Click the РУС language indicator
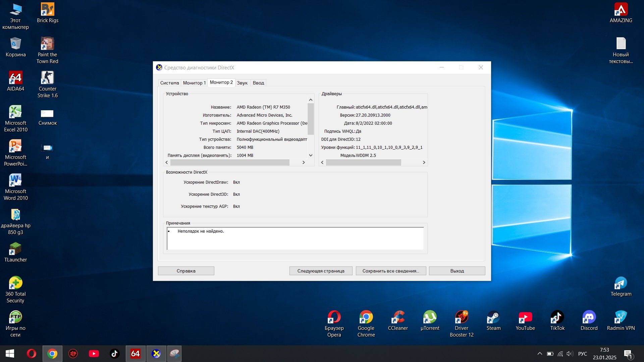The image size is (644, 362). click(583, 354)
